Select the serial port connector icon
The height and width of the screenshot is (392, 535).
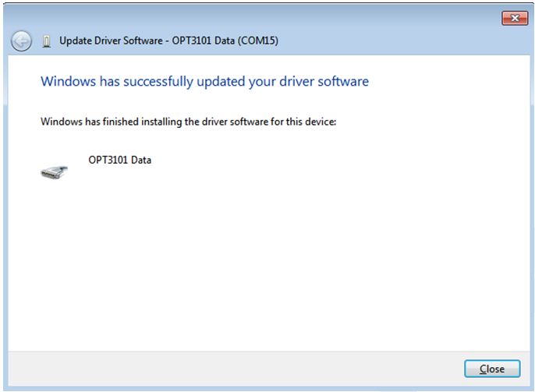click(54, 171)
